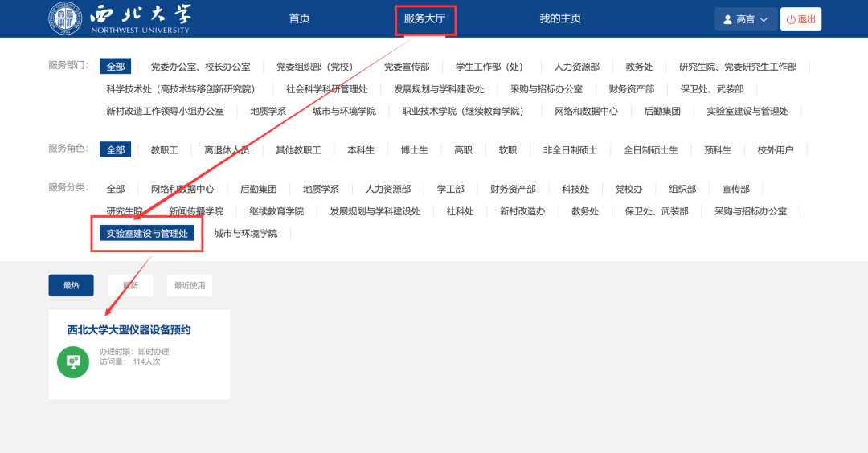Select category 继续教育学院
This screenshot has width=868, height=453.
pos(276,211)
